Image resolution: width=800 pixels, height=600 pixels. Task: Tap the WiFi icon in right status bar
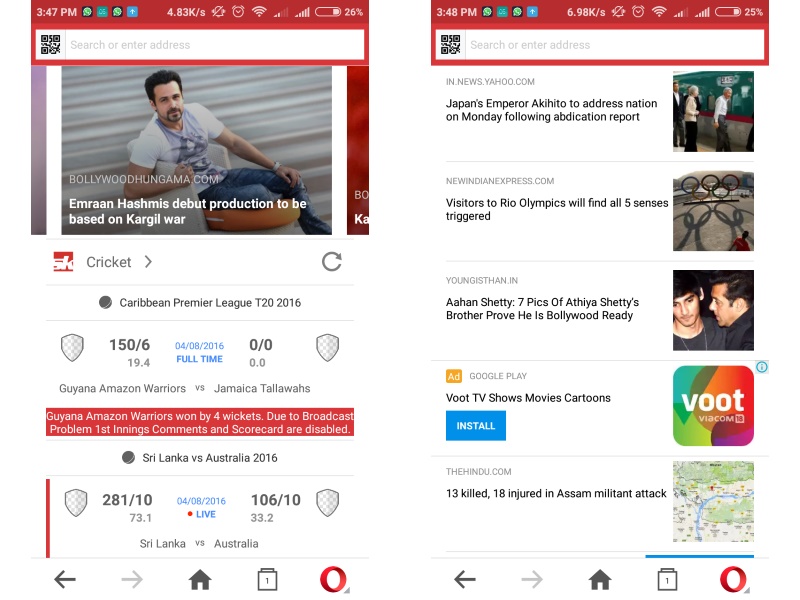(659, 12)
